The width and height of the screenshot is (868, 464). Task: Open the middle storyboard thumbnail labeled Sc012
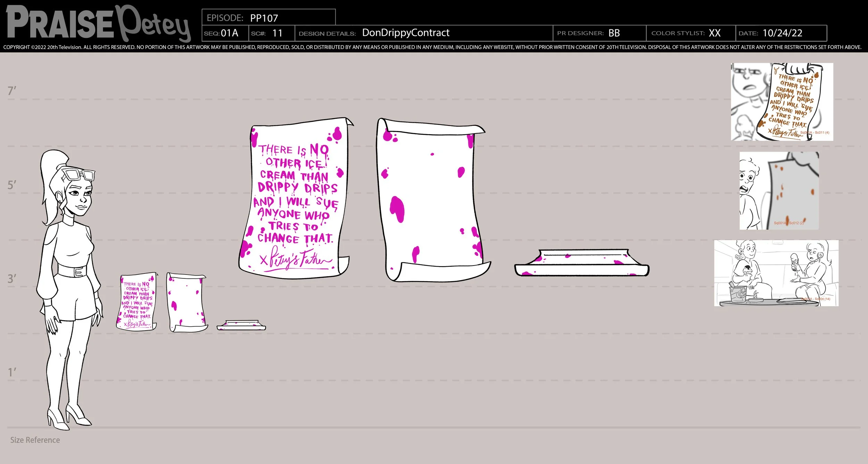point(779,191)
